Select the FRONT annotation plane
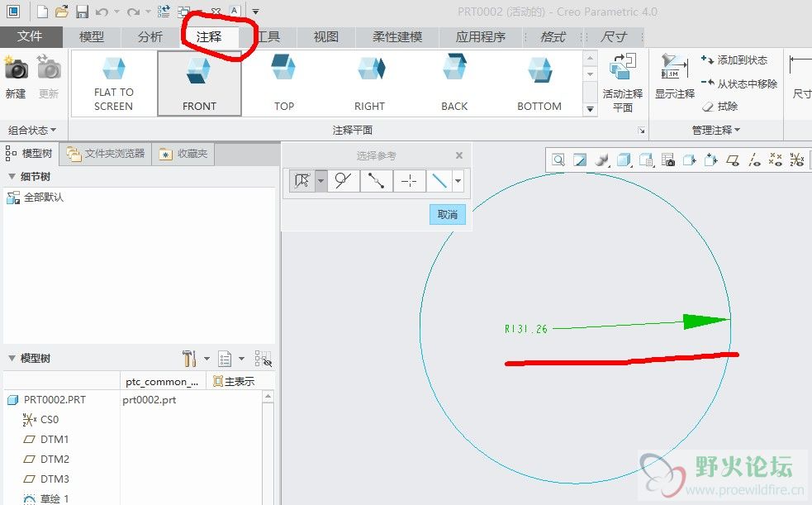 point(199,83)
